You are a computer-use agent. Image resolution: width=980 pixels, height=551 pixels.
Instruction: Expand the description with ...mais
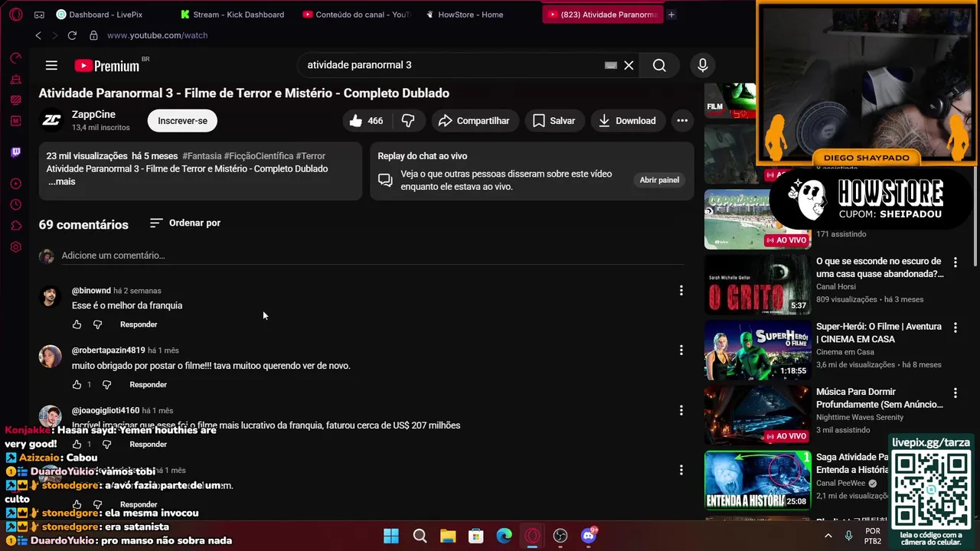(61, 181)
